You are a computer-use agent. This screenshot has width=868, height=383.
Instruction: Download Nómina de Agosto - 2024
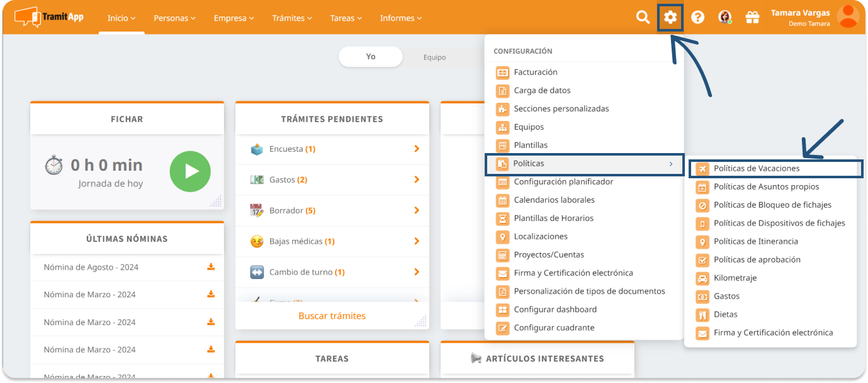[x=211, y=267]
